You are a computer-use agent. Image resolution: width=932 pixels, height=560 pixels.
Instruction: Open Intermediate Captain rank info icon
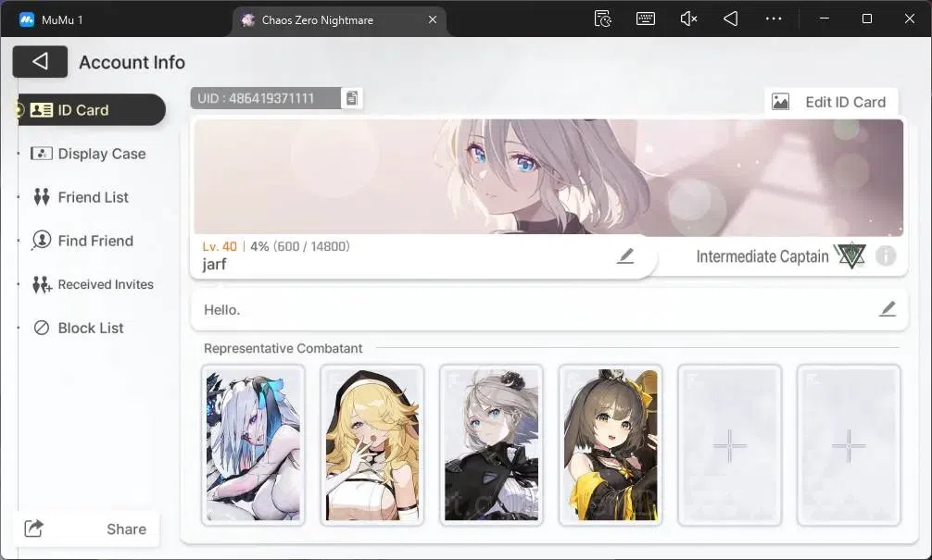pos(885,256)
